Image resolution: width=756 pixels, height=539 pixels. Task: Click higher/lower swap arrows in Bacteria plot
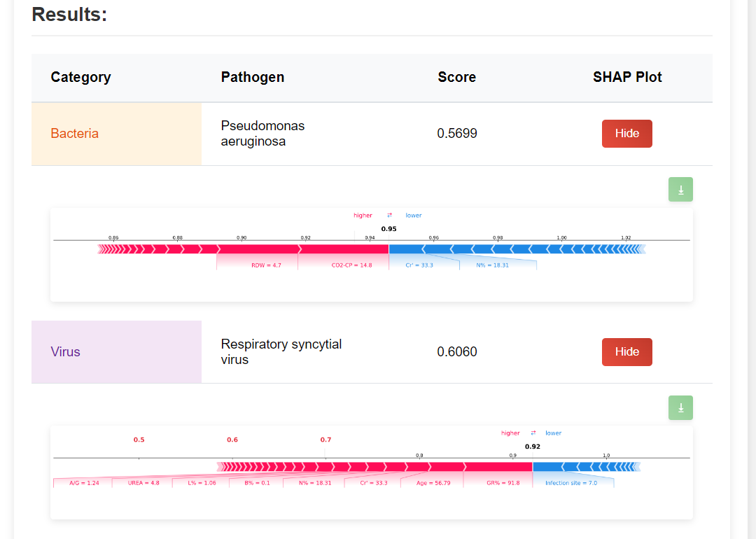(x=389, y=216)
